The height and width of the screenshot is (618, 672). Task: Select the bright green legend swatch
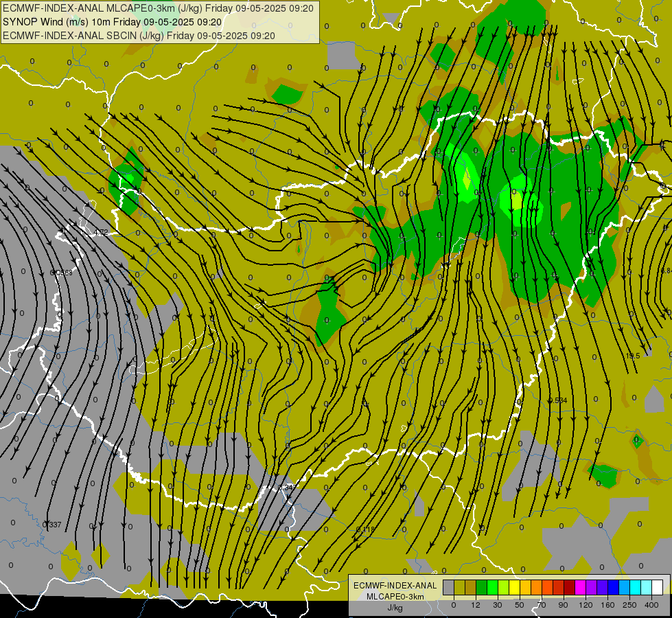tap(493, 588)
